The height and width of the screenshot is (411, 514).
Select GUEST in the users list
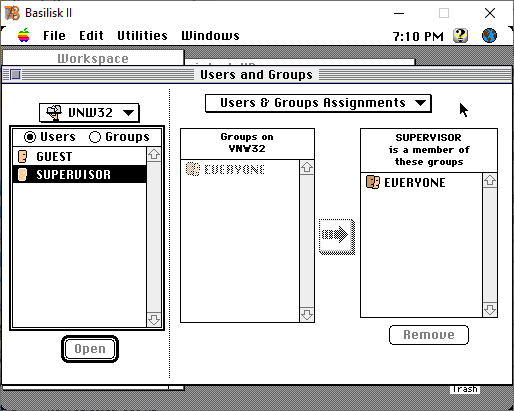pos(79,156)
